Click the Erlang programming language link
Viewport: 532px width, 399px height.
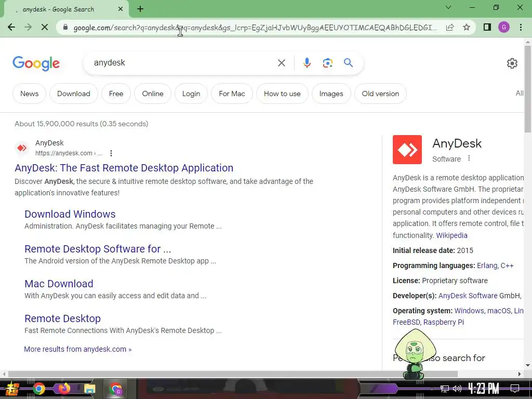[x=487, y=265]
